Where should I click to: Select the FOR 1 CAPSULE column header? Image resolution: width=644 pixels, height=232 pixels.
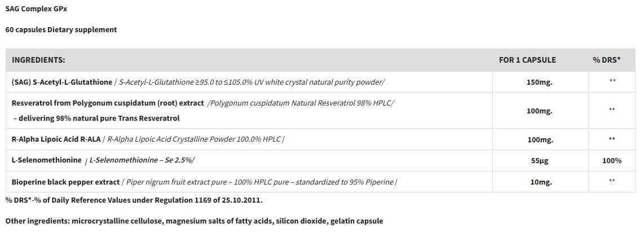527,60
